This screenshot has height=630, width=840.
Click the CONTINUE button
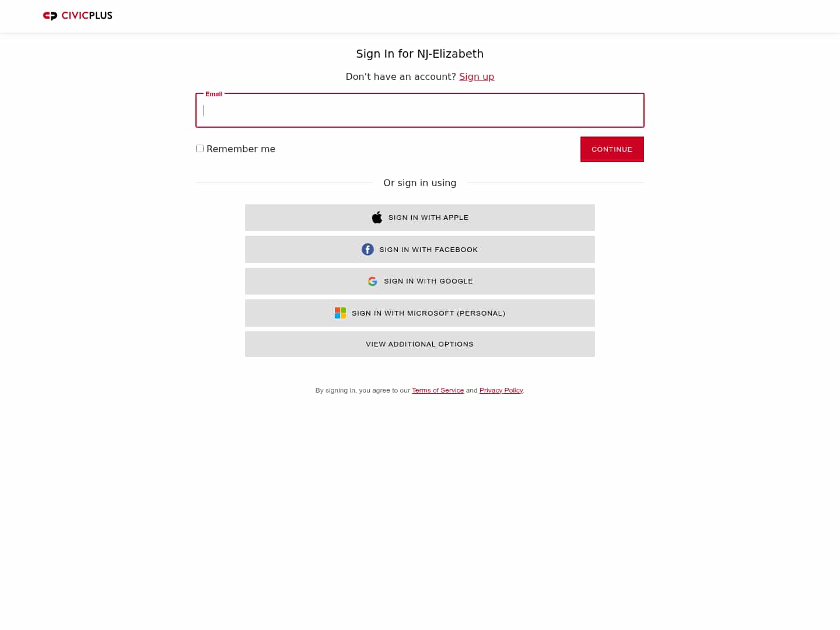tap(612, 149)
